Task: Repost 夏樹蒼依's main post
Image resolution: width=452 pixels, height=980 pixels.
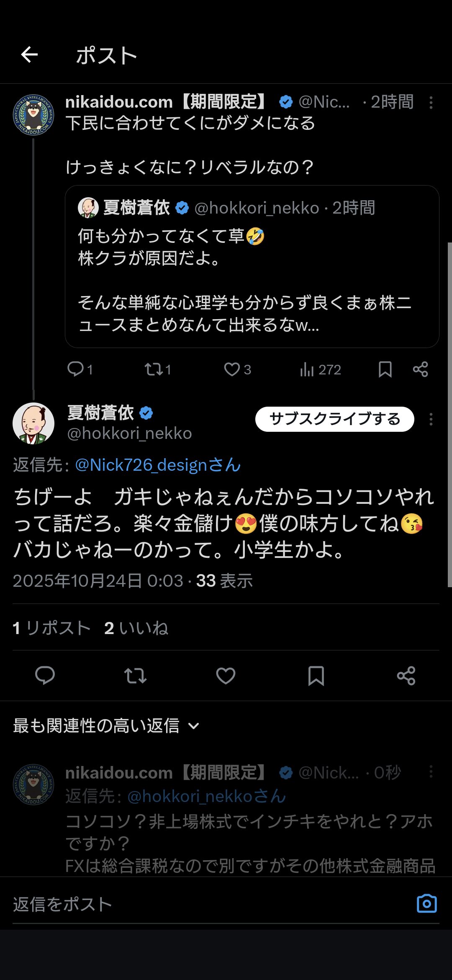Action: (135, 676)
